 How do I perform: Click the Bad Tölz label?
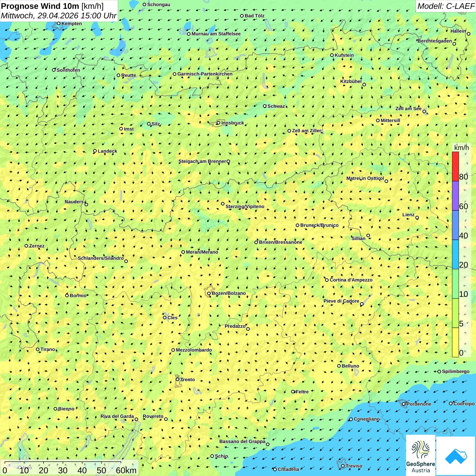coord(254,16)
